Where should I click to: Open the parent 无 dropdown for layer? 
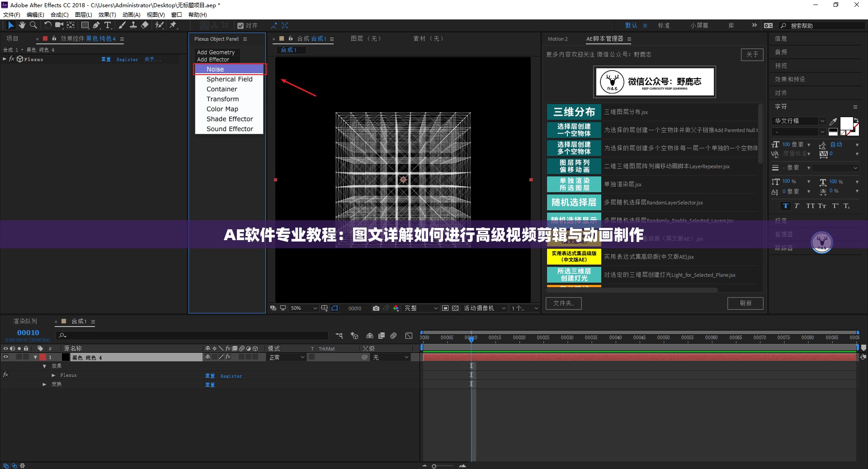click(390, 357)
